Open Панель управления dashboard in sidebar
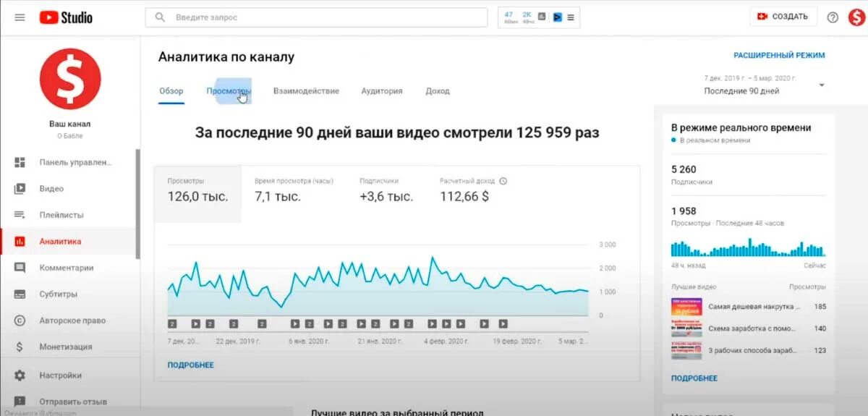This screenshot has width=868, height=416. click(x=69, y=162)
